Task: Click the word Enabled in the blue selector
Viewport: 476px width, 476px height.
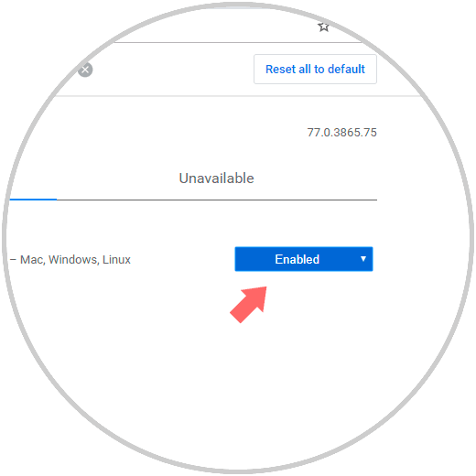Action: pyautogui.click(x=297, y=259)
